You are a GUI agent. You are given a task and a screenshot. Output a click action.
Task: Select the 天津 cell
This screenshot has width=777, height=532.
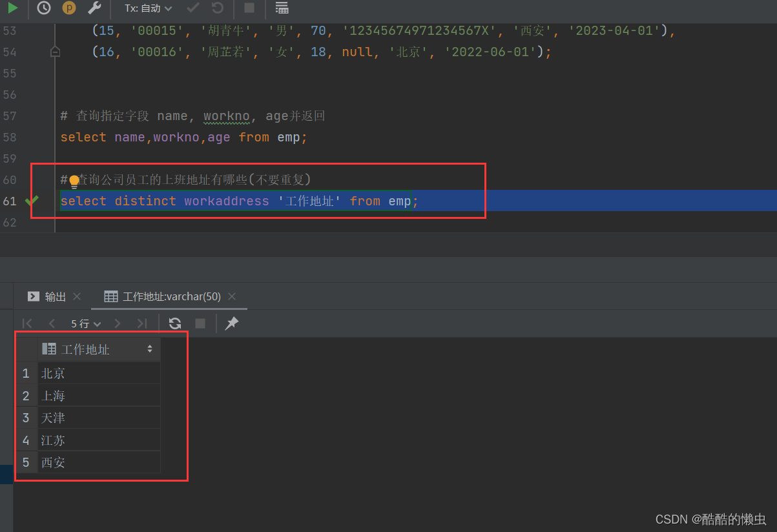(99, 418)
